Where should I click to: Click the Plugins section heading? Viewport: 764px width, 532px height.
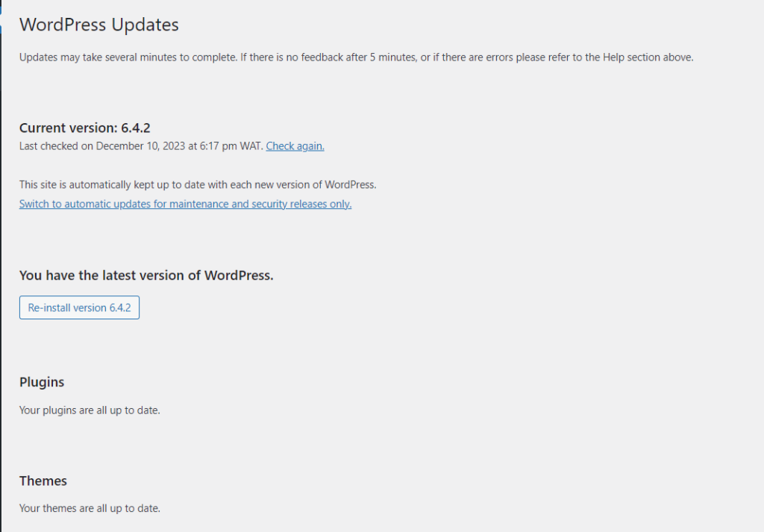[x=41, y=382]
